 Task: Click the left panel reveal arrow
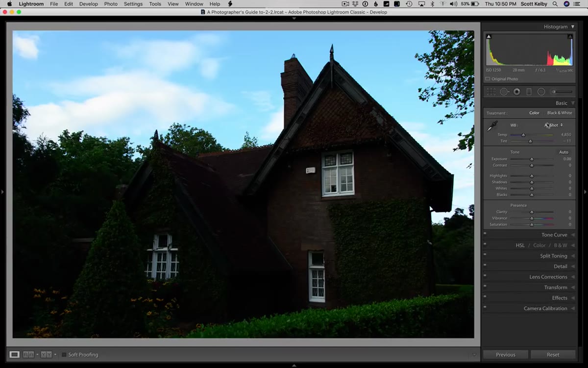click(2, 191)
